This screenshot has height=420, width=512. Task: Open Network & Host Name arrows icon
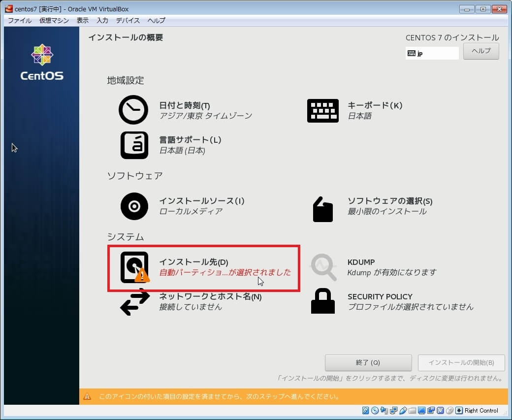click(134, 302)
